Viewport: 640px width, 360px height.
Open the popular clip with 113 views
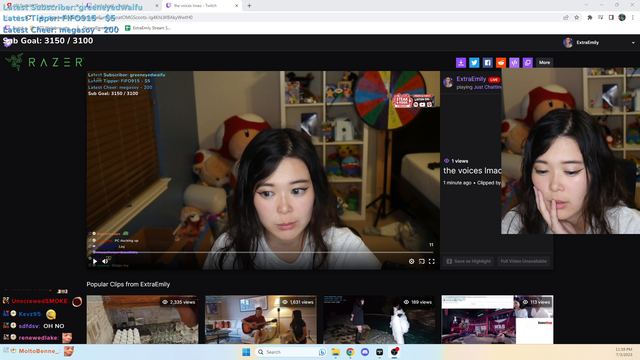tap(497, 320)
